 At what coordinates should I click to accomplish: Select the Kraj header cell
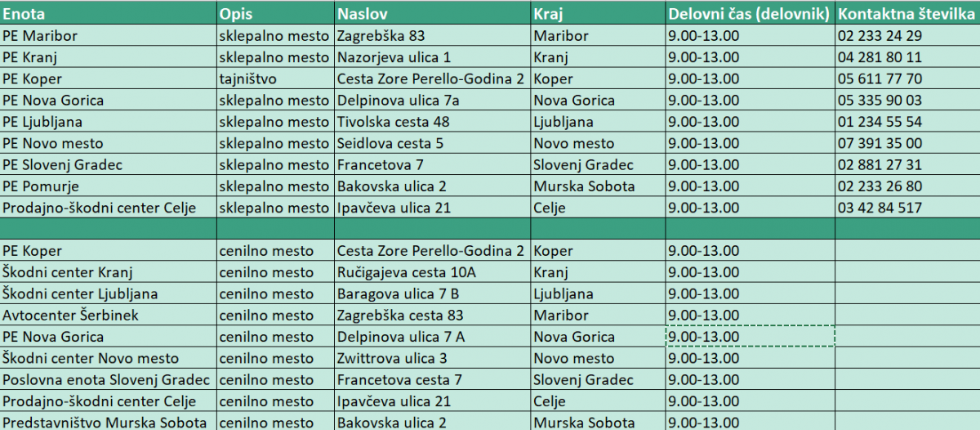click(598, 14)
